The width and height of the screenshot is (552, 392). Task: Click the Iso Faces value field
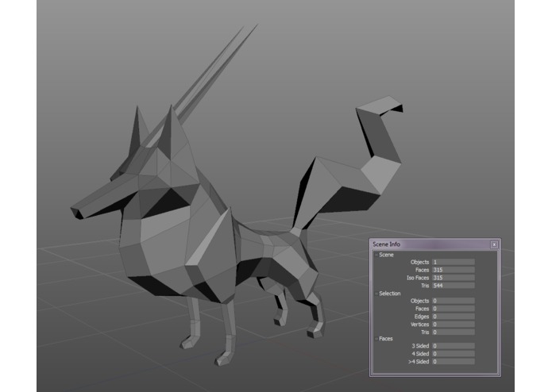[x=453, y=278]
